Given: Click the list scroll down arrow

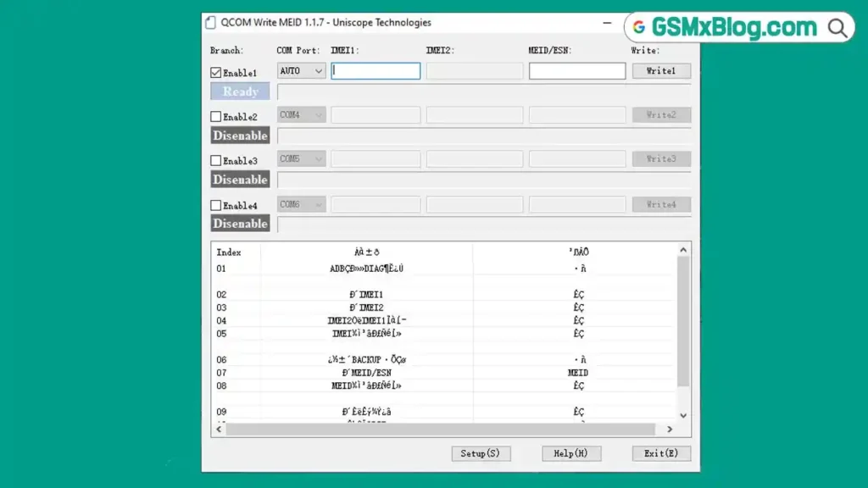Looking at the screenshot, I should pos(684,415).
